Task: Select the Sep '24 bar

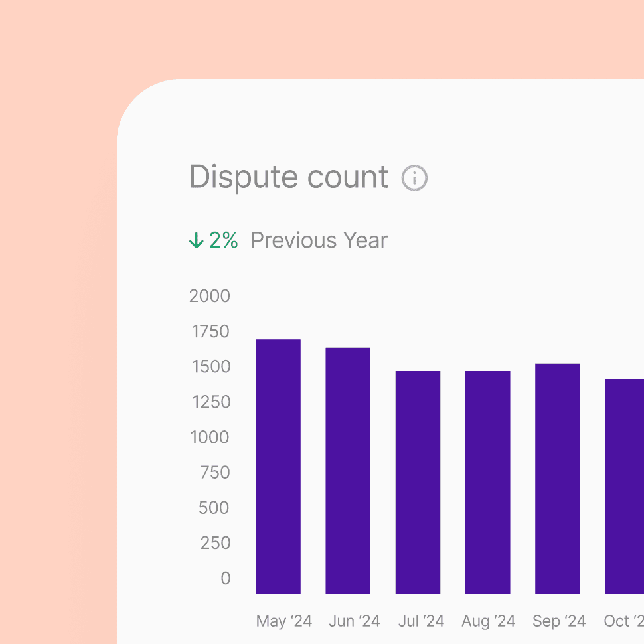Action: pyautogui.click(x=558, y=479)
